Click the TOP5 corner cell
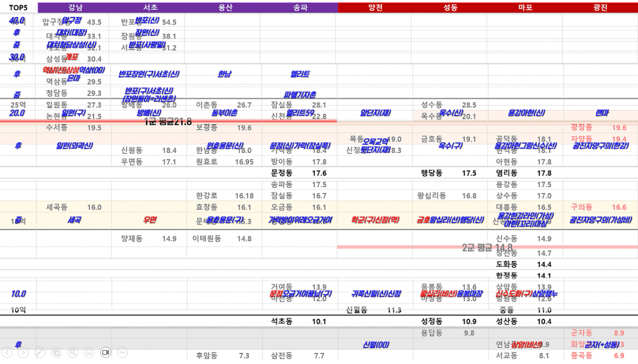This screenshot has width=638, height=364. coord(19,8)
